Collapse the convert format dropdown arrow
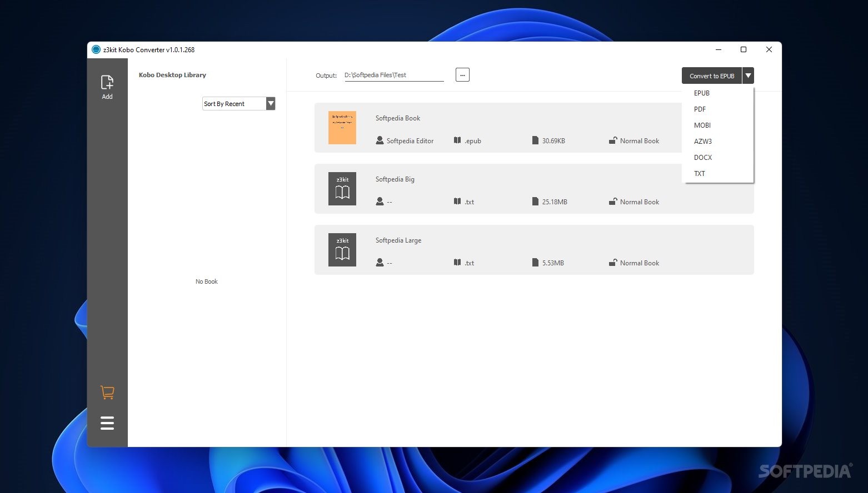Viewport: 868px width, 493px height. click(749, 76)
